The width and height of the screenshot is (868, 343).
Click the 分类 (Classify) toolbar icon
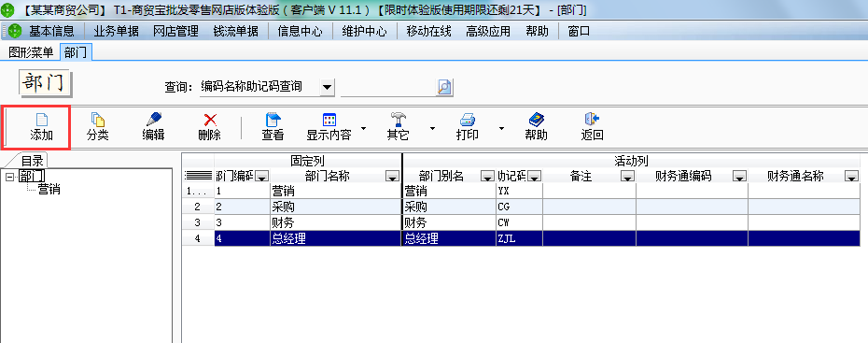click(97, 120)
